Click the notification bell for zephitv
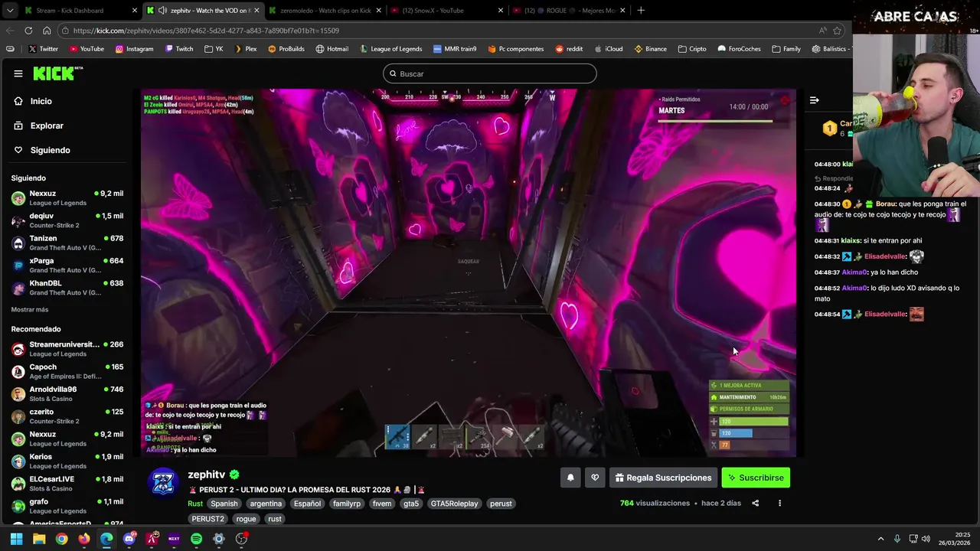This screenshot has height=551, width=980. pos(570,478)
